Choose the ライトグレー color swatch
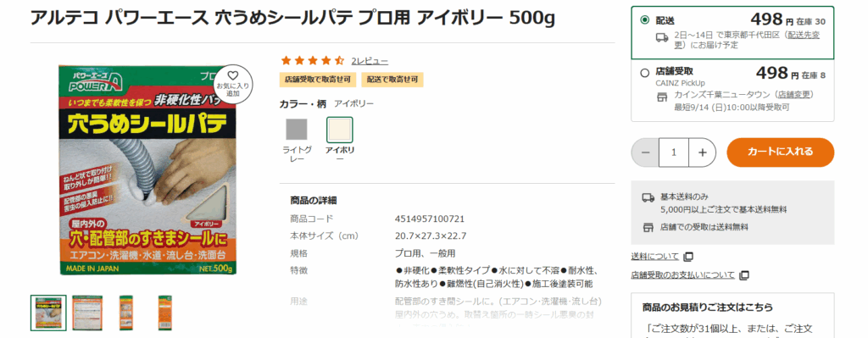 click(x=297, y=130)
